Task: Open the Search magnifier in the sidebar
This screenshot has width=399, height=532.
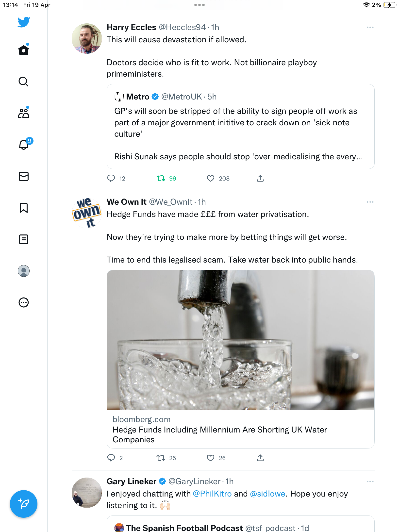Action: [x=24, y=82]
